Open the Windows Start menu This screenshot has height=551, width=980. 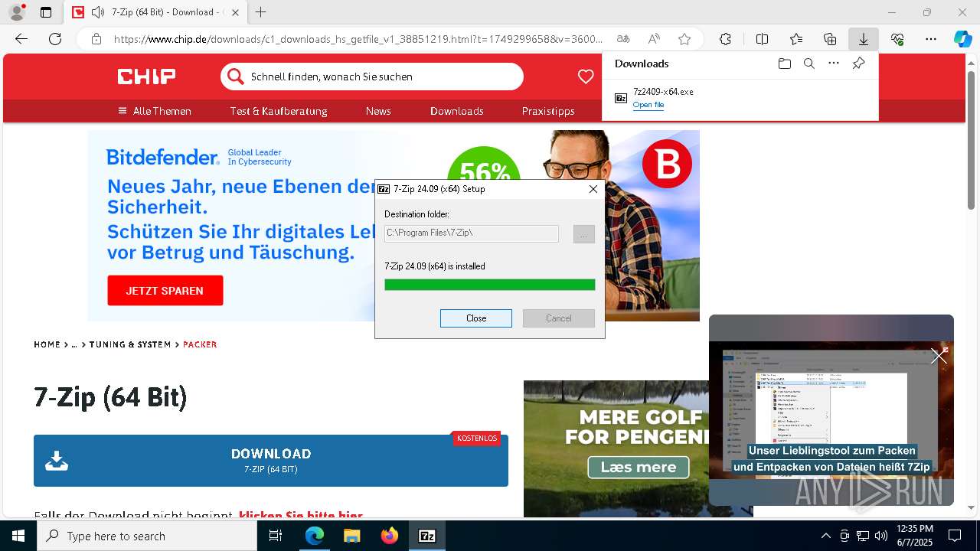click(x=18, y=536)
